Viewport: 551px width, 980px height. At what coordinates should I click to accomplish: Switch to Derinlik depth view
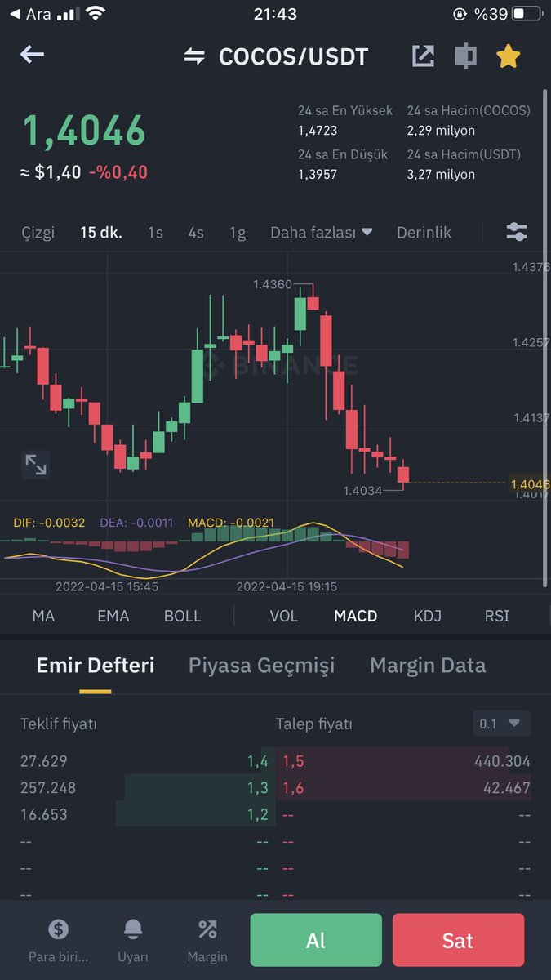coord(424,233)
